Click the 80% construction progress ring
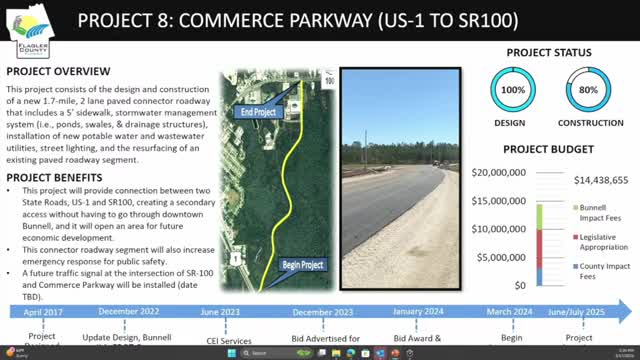Screen dimensions: 640x360 [588, 90]
